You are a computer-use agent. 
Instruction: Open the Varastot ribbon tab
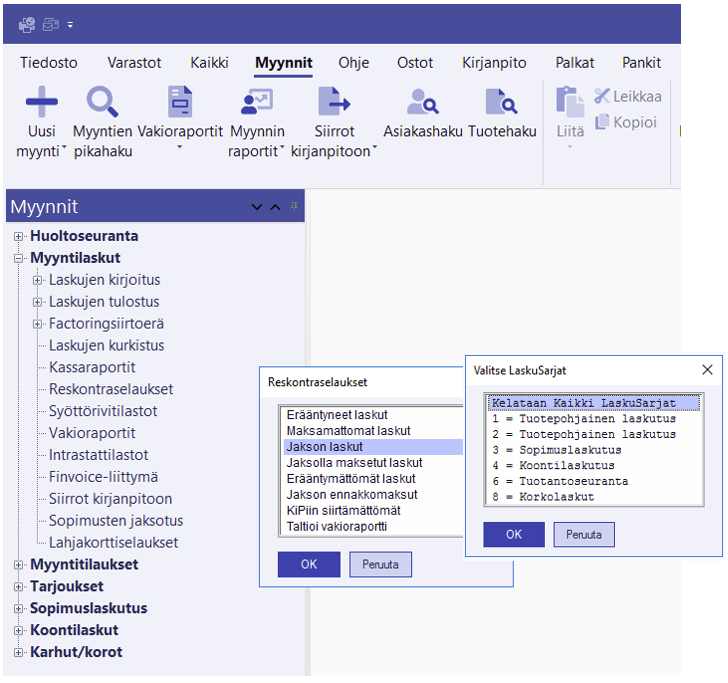(x=134, y=62)
